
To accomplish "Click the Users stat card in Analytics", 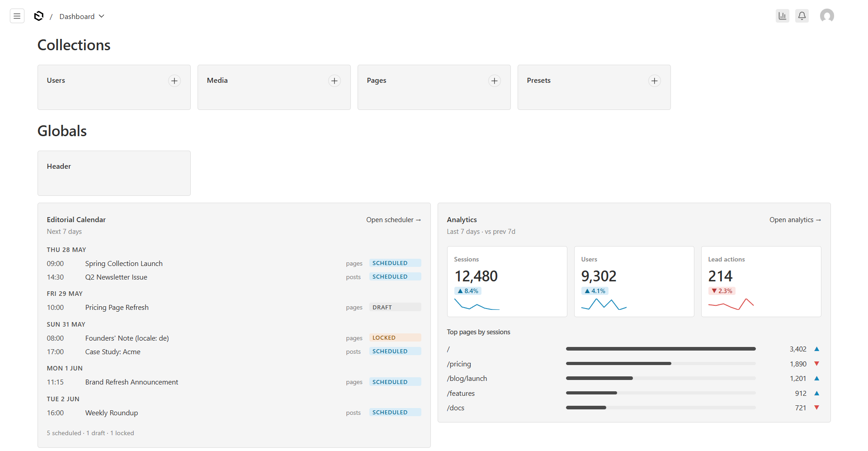I will pyautogui.click(x=634, y=281).
